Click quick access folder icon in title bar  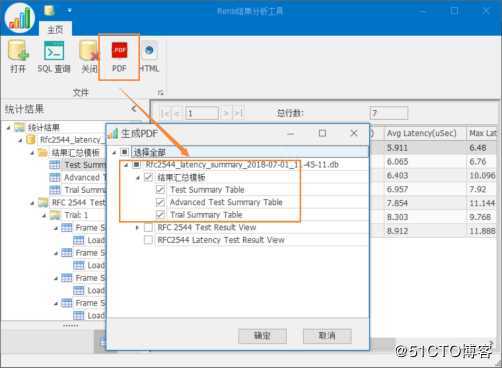pos(49,10)
